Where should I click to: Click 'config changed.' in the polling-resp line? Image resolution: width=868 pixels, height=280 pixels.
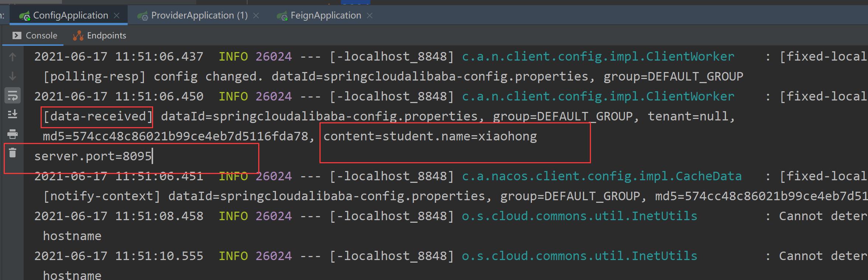208,76
